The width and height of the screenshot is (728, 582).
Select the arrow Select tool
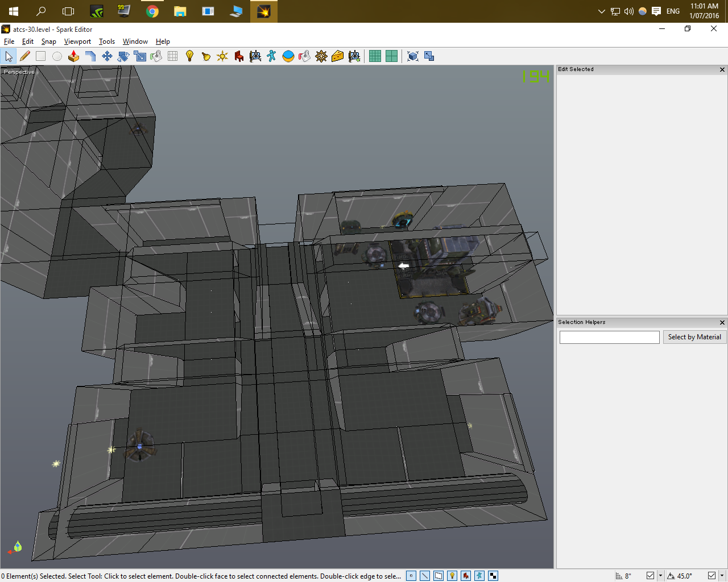point(9,56)
